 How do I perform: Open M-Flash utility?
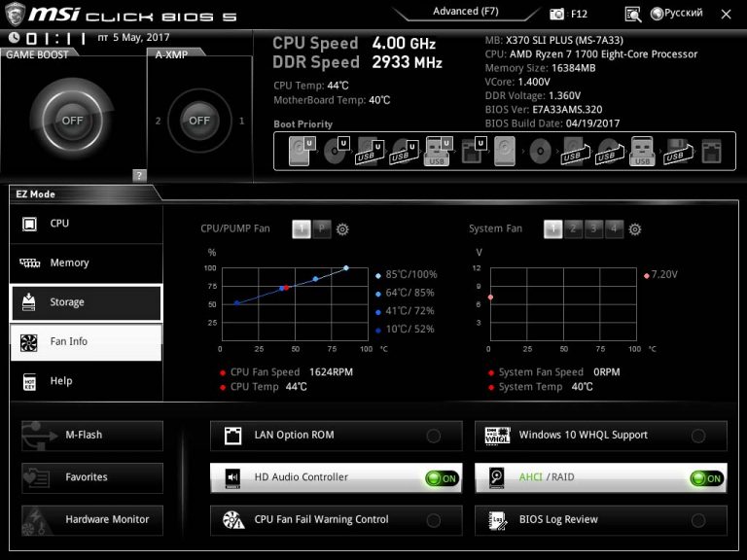(92, 436)
